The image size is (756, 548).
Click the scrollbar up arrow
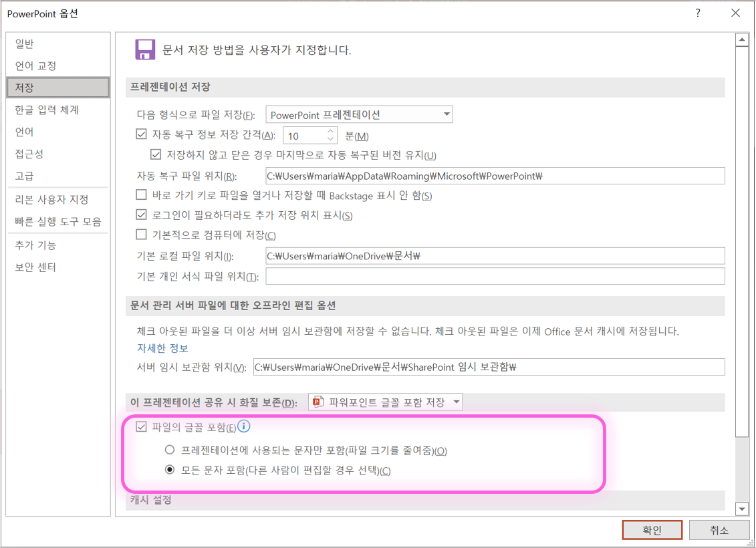tap(742, 40)
